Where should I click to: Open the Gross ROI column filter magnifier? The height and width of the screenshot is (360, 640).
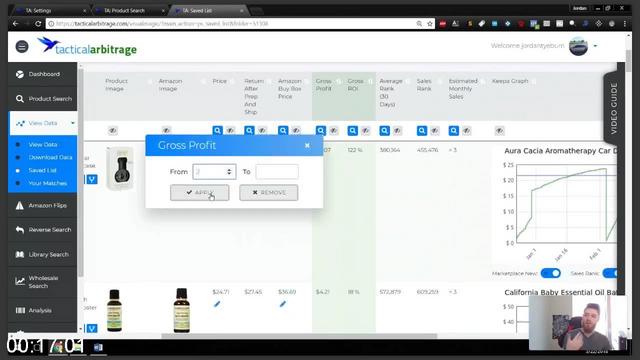(353, 131)
